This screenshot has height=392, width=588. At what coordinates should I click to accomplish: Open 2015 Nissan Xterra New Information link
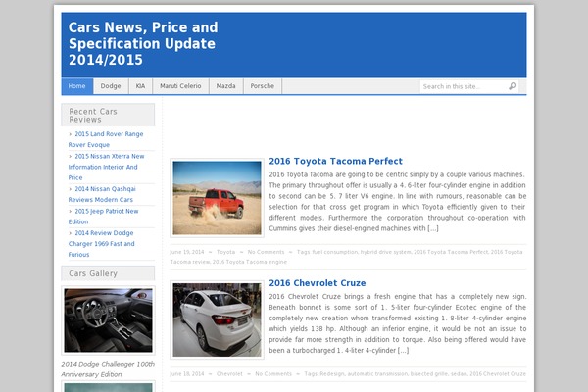[106, 167]
